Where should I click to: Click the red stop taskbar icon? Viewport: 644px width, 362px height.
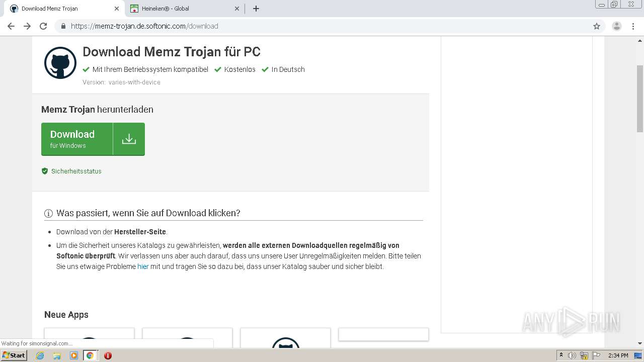(x=108, y=355)
